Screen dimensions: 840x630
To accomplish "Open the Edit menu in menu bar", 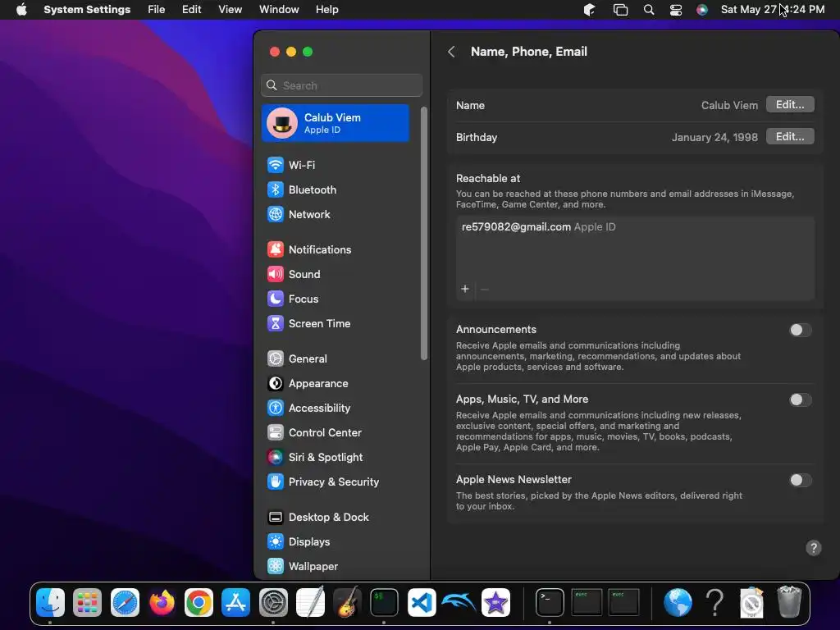I will 191,10.
